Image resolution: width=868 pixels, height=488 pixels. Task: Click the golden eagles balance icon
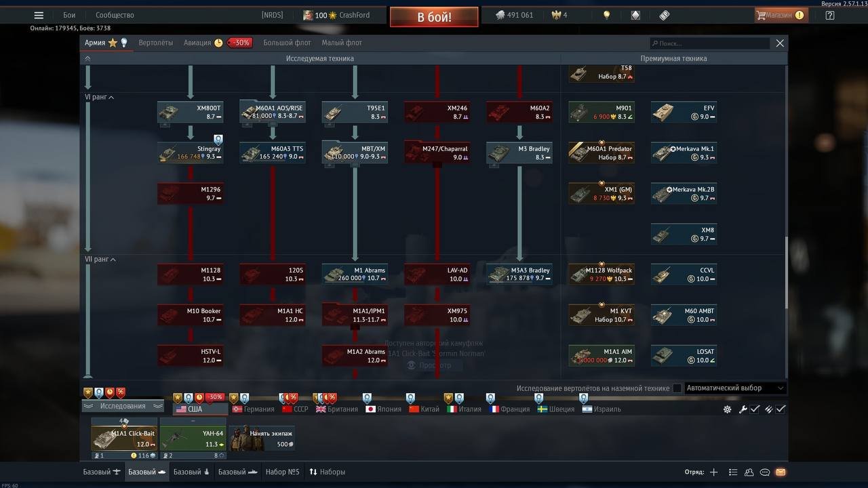coord(558,15)
